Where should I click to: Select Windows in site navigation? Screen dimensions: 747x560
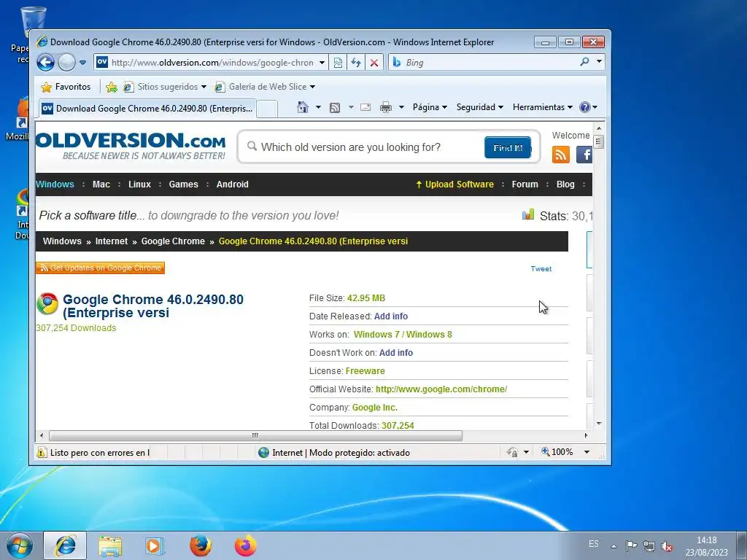(x=55, y=184)
